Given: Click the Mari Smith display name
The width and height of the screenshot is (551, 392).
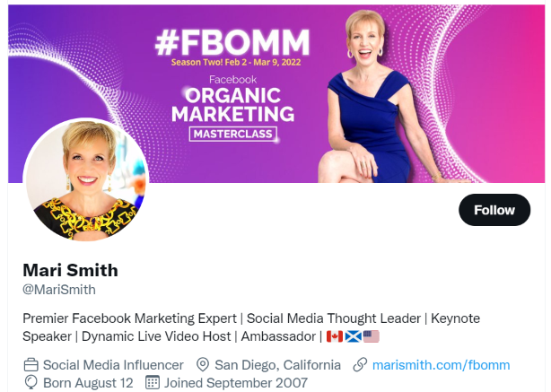Looking at the screenshot, I should point(70,270).
